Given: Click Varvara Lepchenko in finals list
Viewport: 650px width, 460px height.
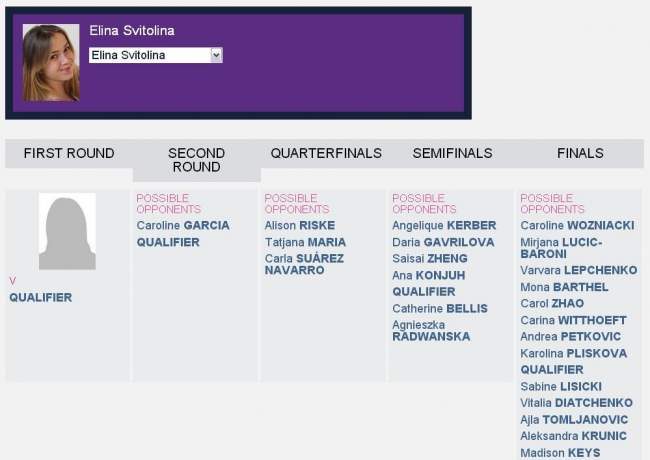Looking at the screenshot, I should pos(578,270).
